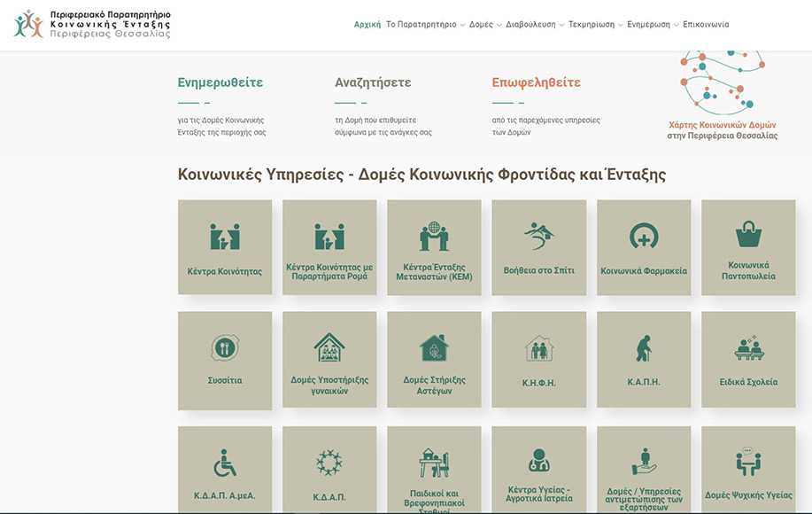Open the Ειδικά Σχολεία desk icon

pos(749,347)
